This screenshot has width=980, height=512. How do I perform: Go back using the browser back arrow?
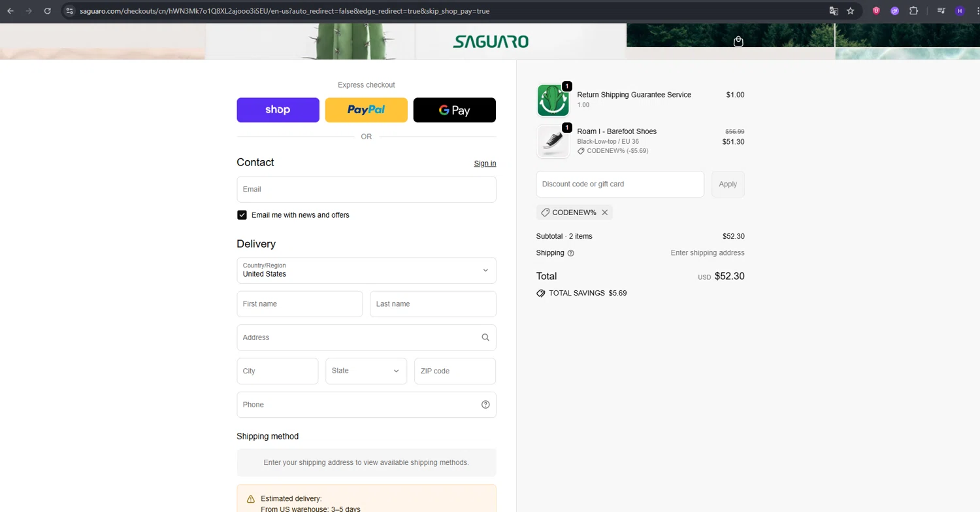click(10, 11)
